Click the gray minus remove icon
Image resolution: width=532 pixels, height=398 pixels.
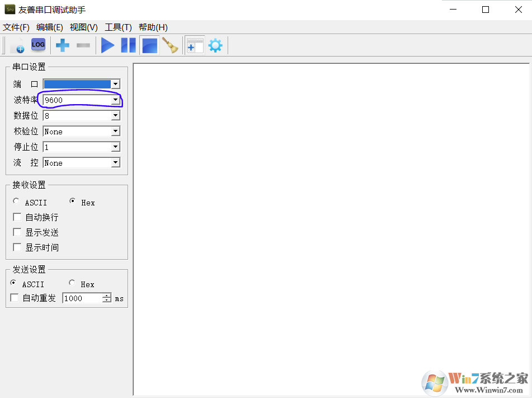click(x=83, y=45)
